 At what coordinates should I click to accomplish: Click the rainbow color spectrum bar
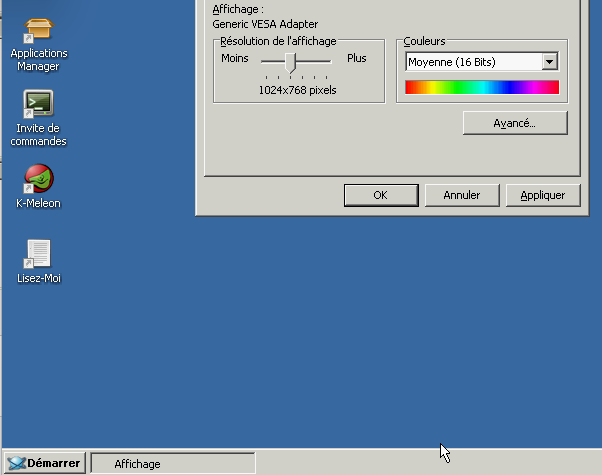click(482, 87)
